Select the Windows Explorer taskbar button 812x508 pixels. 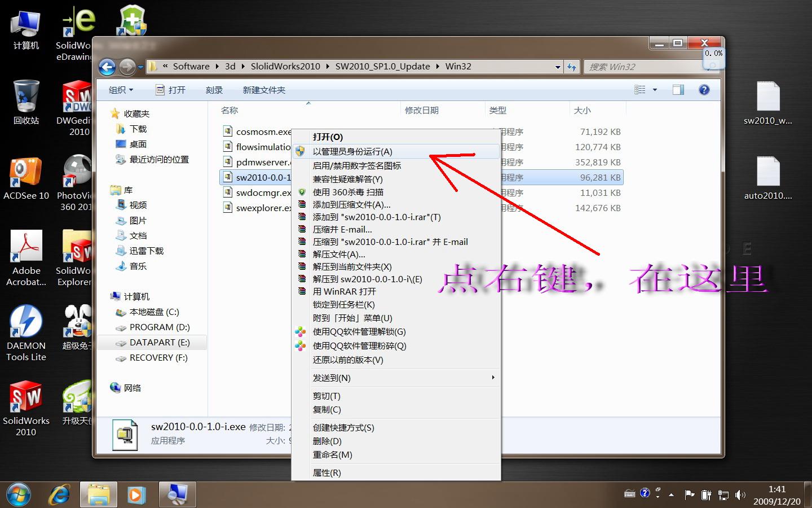tap(99, 495)
